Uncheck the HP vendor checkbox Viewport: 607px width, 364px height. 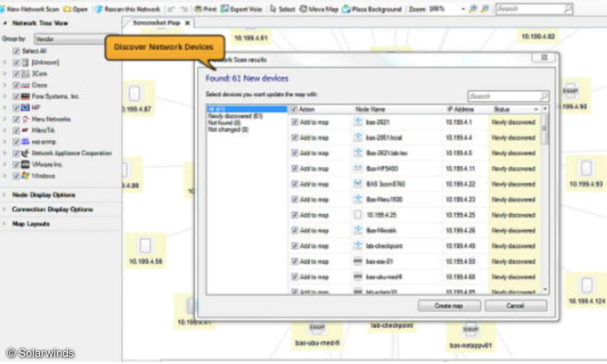pyautogui.click(x=16, y=108)
